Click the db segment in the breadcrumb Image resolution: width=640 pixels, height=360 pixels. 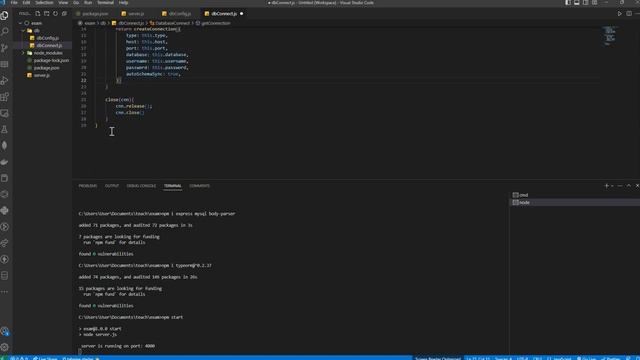click(103, 23)
